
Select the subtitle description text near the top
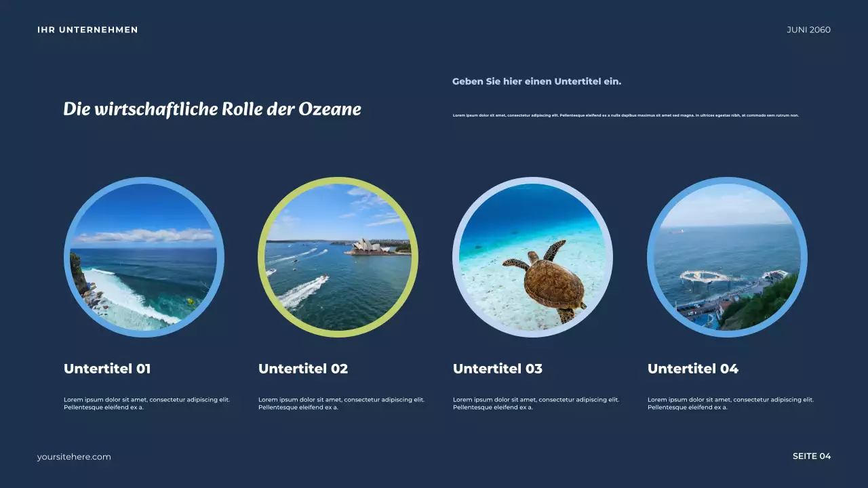click(626, 115)
